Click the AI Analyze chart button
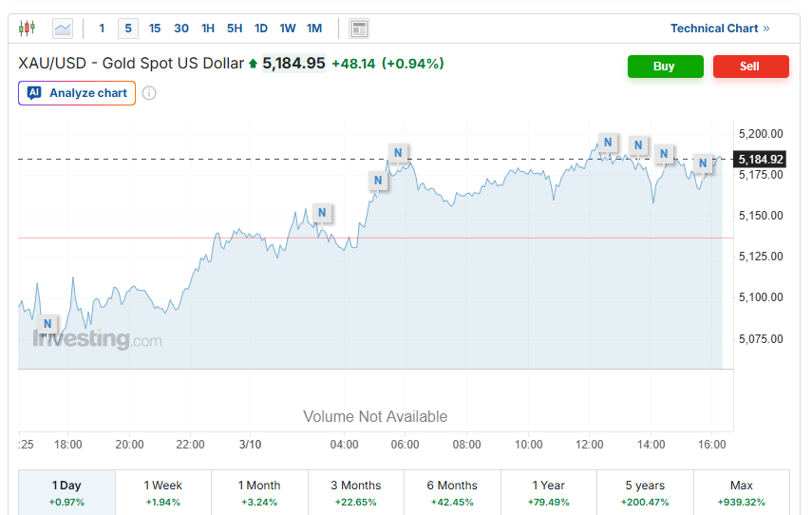 coord(77,93)
